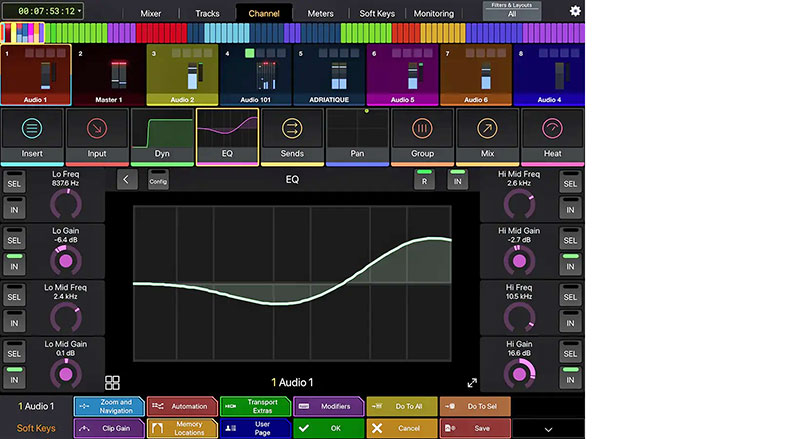
Task: Click the Save soft key
Action: tap(475, 428)
